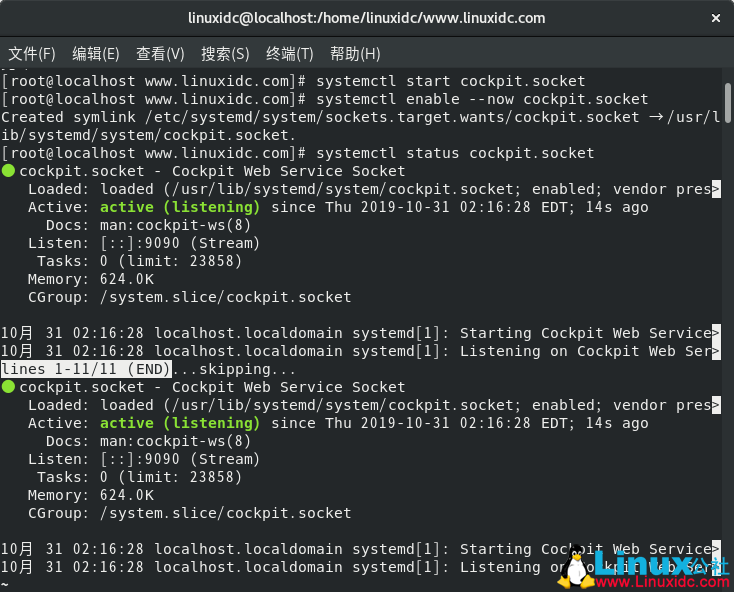
Task: Click the second 'Tasks: 0 (limit: 23858)' line
Action: (139, 477)
